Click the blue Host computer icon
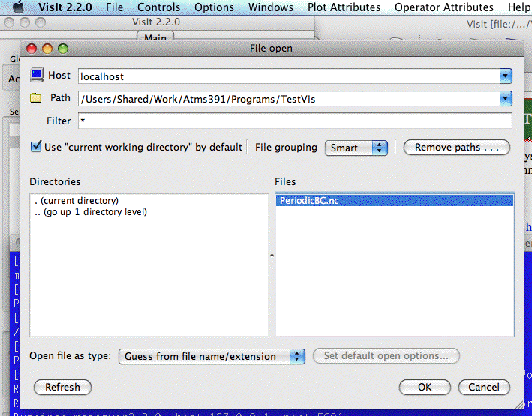This screenshot has width=532, height=416. point(37,76)
